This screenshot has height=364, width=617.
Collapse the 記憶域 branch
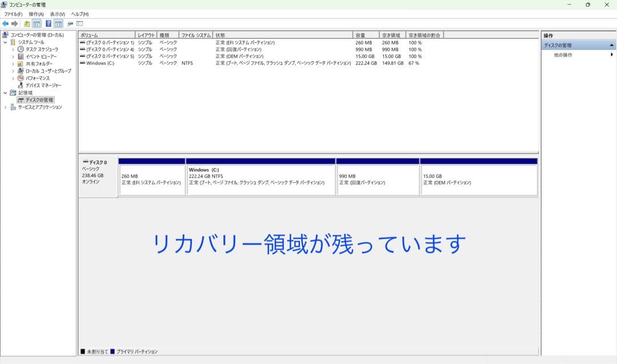point(6,92)
